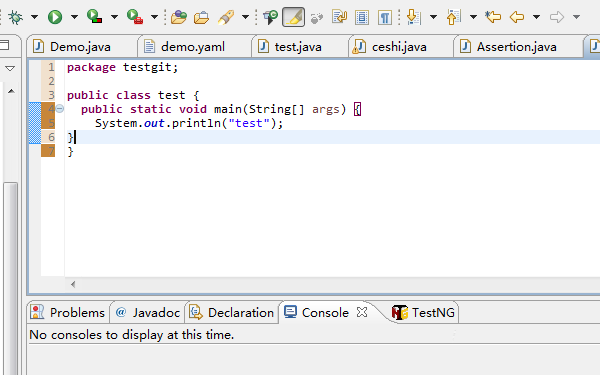Click the System.out.println("test") statement
Viewport: 600px width, 375px height.
(x=189, y=123)
